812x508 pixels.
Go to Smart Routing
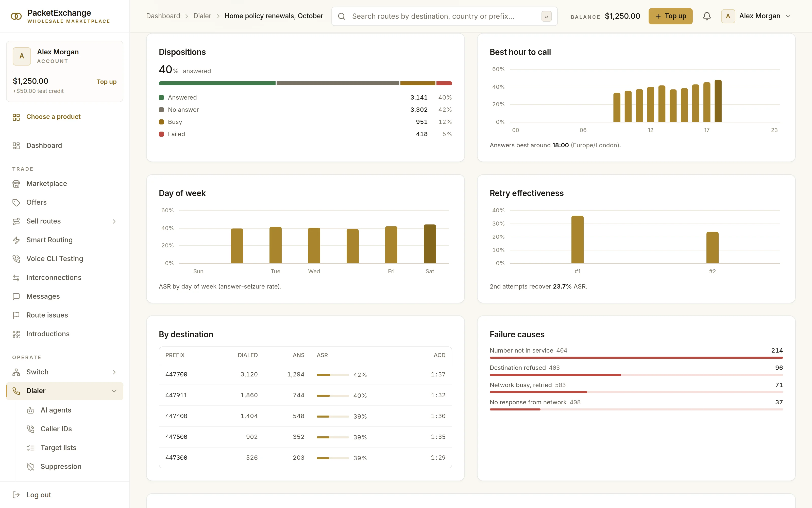(64, 240)
